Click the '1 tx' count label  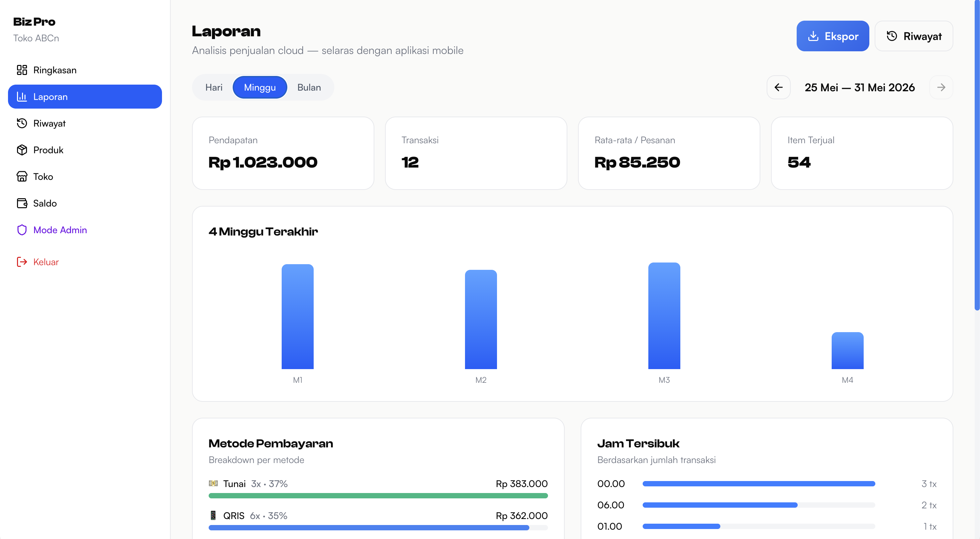click(x=930, y=526)
